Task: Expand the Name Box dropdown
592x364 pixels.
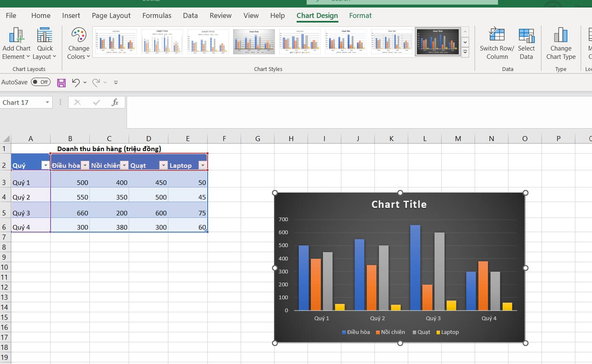Action: tap(48, 102)
